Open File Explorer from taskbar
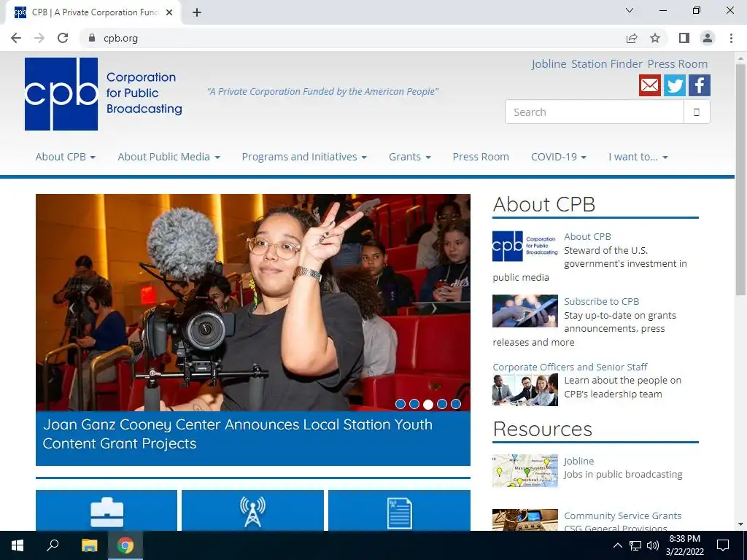 pos(89,545)
